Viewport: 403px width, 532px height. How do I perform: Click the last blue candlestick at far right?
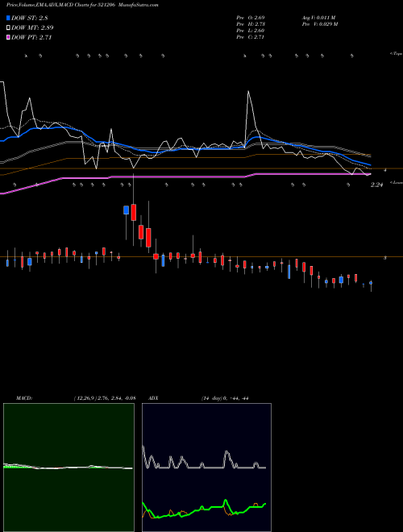[x=371, y=283]
